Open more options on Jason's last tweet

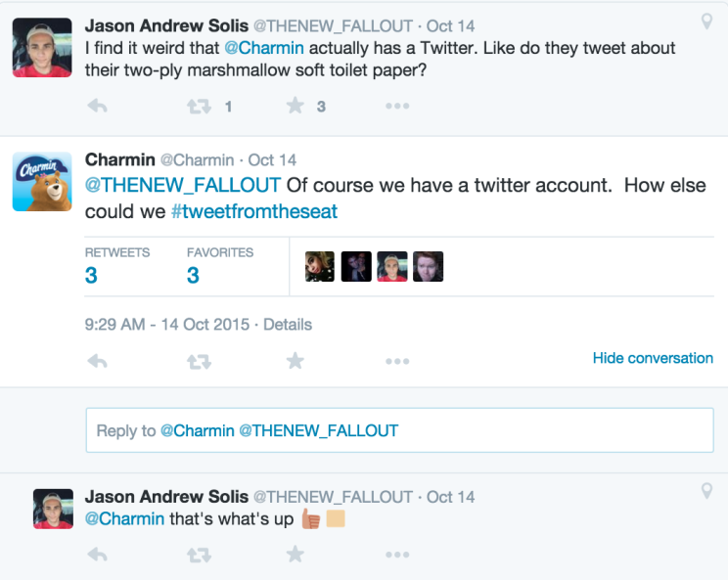pyautogui.click(x=396, y=555)
